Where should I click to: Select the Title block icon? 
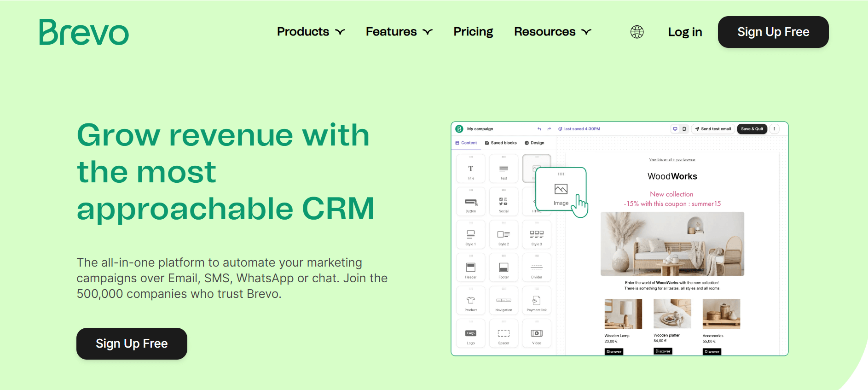[470, 169]
